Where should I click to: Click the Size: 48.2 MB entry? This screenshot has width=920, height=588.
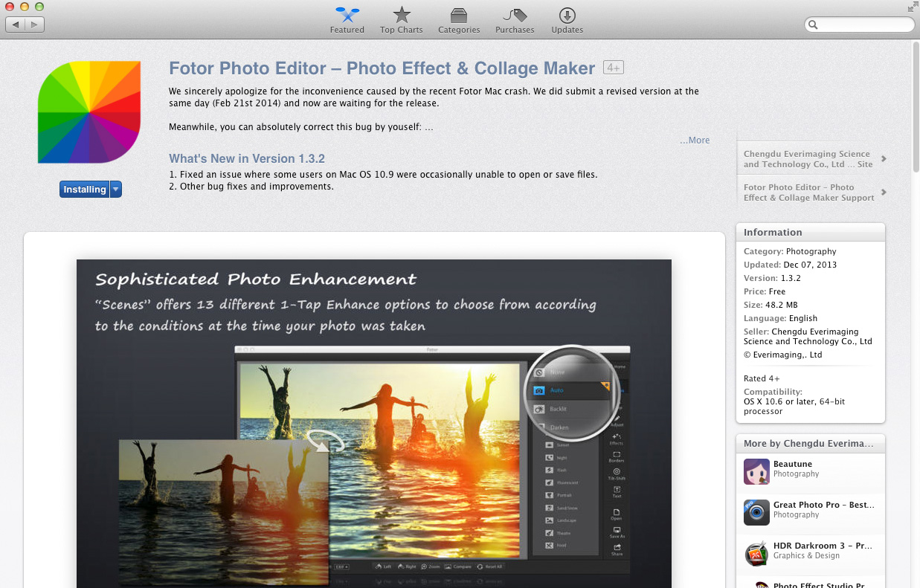(x=771, y=305)
